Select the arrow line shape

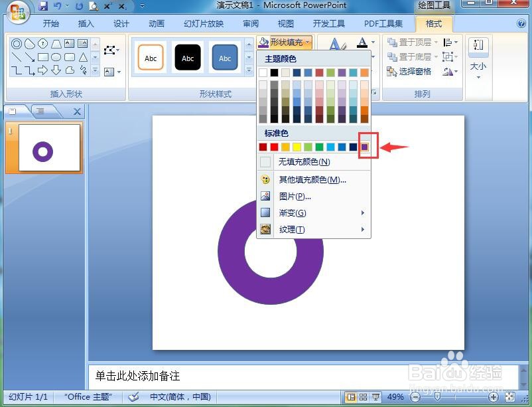coord(29,57)
